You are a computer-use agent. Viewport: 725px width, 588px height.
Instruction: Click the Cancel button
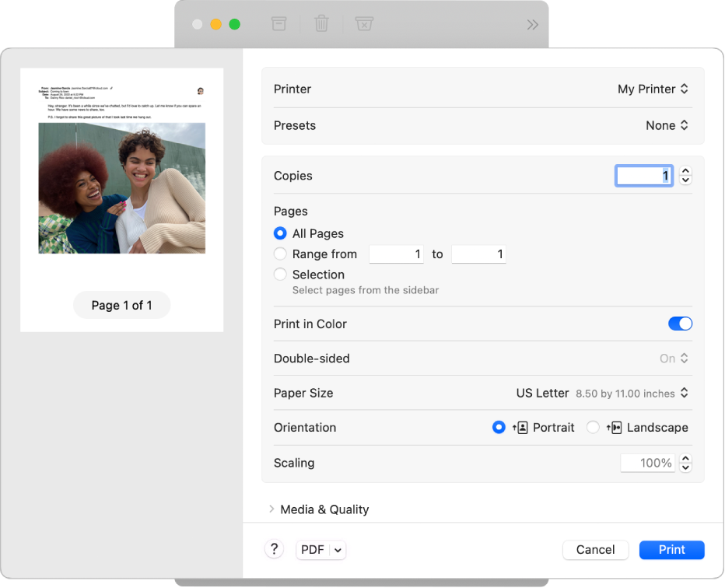(x=595, y=549)
